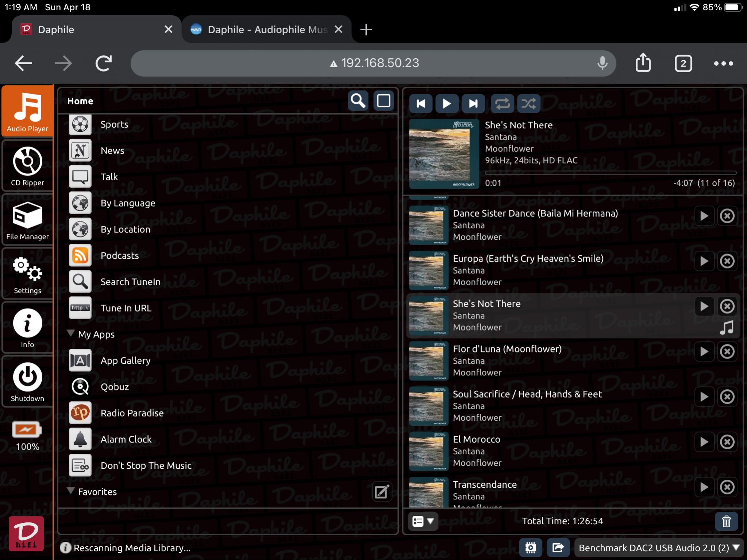Screen dimensions: 747x560
Task: Remove Transcendence from playlist
Action: (x=727, y=487)
